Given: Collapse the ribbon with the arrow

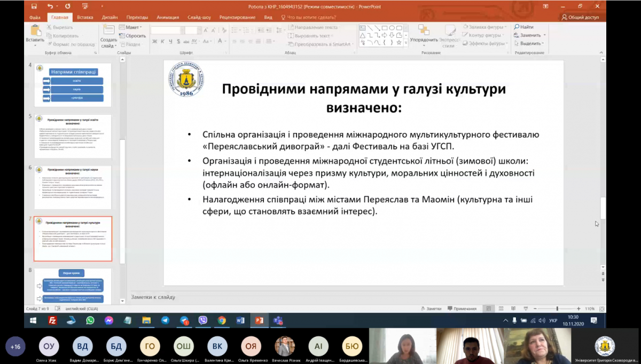Looking at the screenshot, I should tap(603, 53).
